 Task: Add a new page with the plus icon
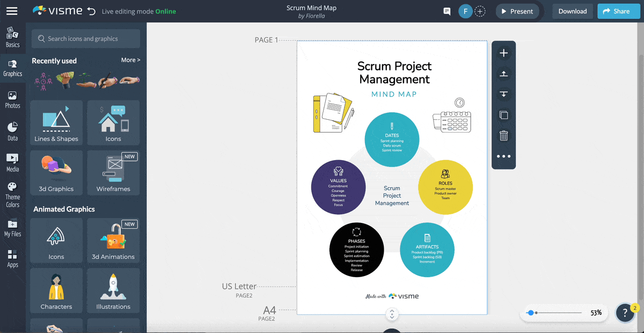[x=503, y=53]
